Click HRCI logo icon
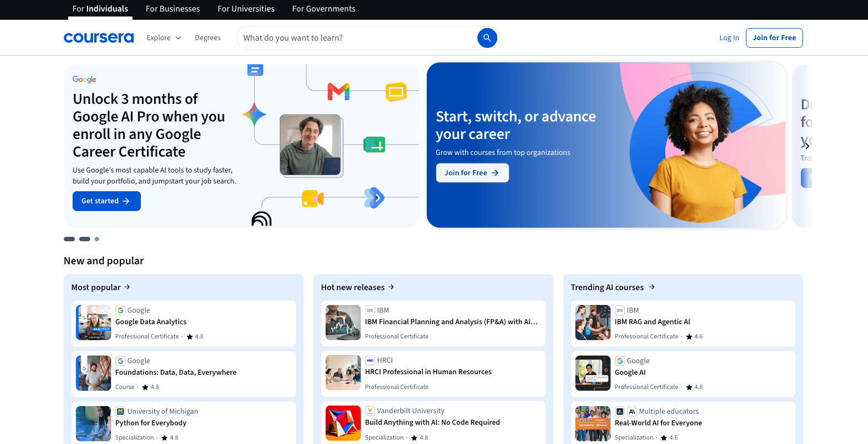 (370, 360)
